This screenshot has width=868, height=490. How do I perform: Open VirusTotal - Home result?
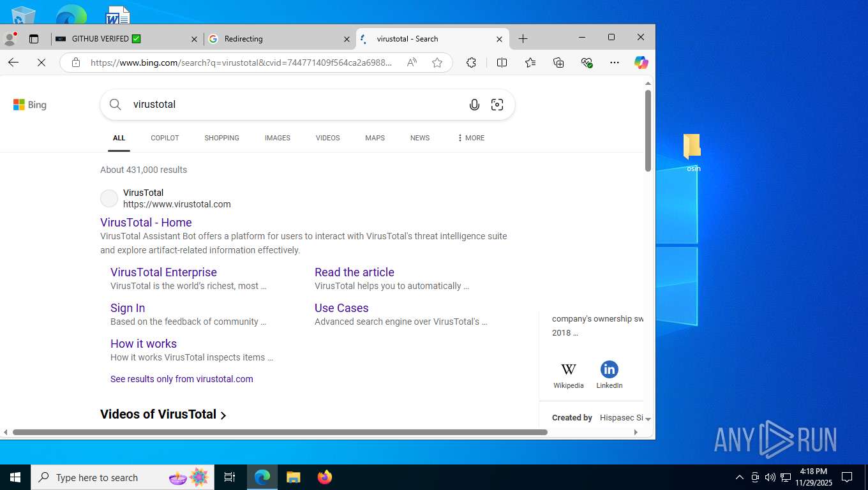pos(146,223)
